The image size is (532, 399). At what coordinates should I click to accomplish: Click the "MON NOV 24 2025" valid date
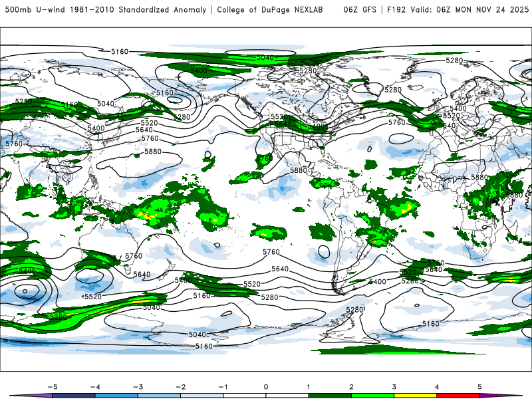(x=491, y=9)
